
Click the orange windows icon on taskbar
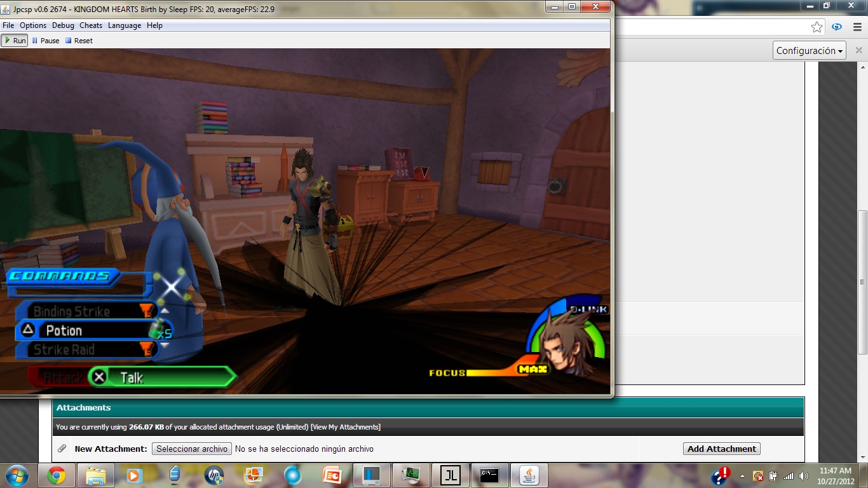click(x=254, y=475)
